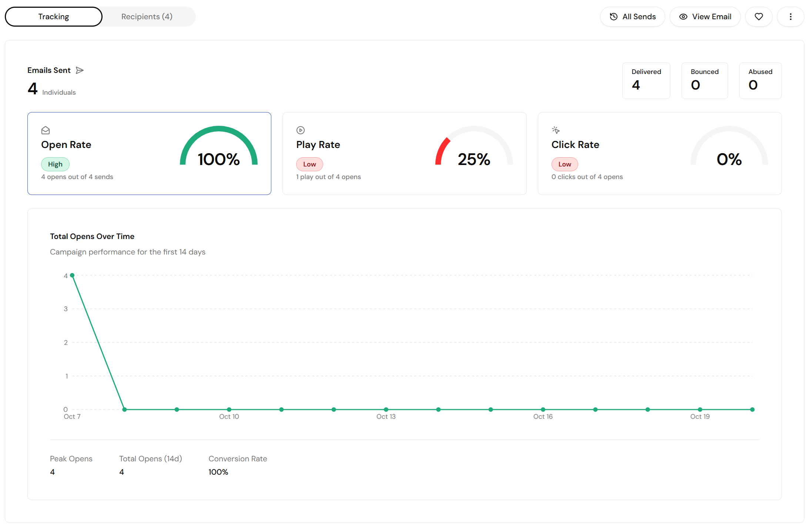Click the Oct 7 data point at 4 opens
The height and width of the screenshot is (532, 811).
click(72, 275)
